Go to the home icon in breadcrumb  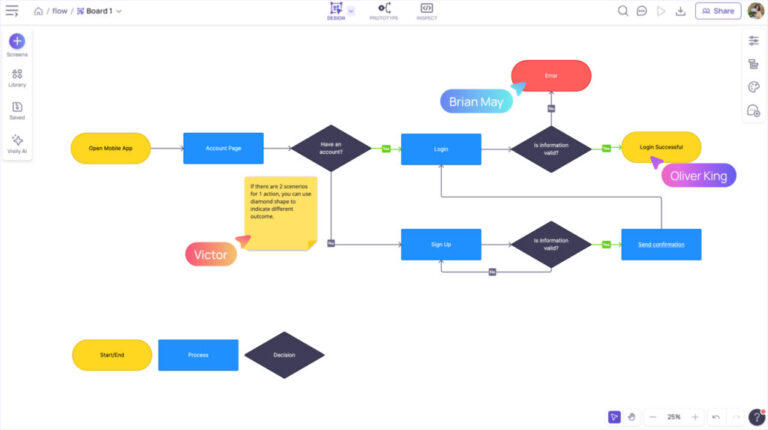click(38, 11)
